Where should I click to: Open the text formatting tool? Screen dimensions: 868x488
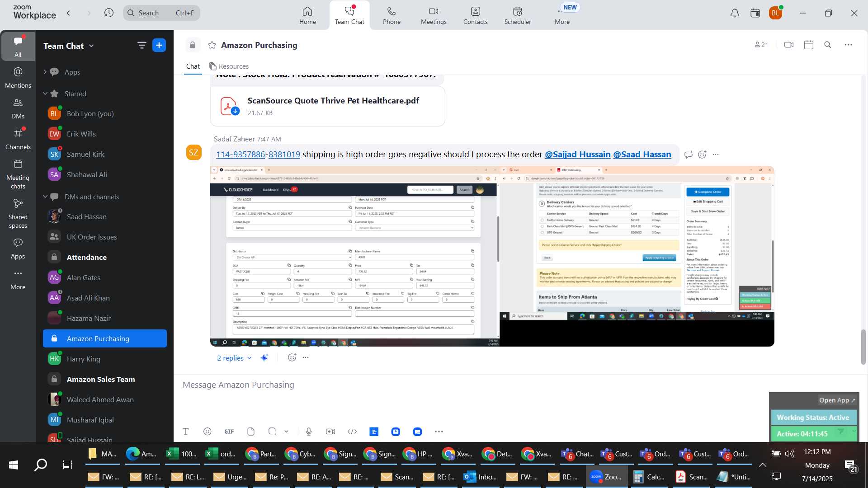click(x=185, y=432)
